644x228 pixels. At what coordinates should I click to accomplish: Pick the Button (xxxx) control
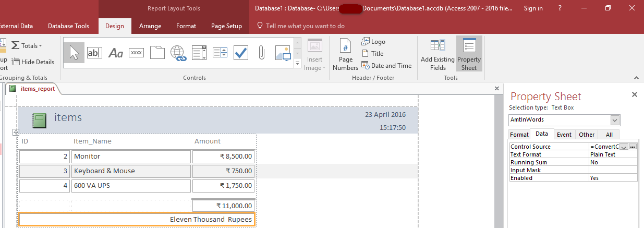(137, 53)
